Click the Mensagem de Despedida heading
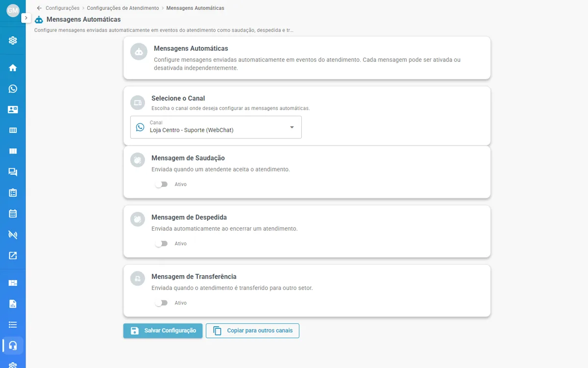Image resolution: width=588 pixels, height=368 pixels. 189,217
